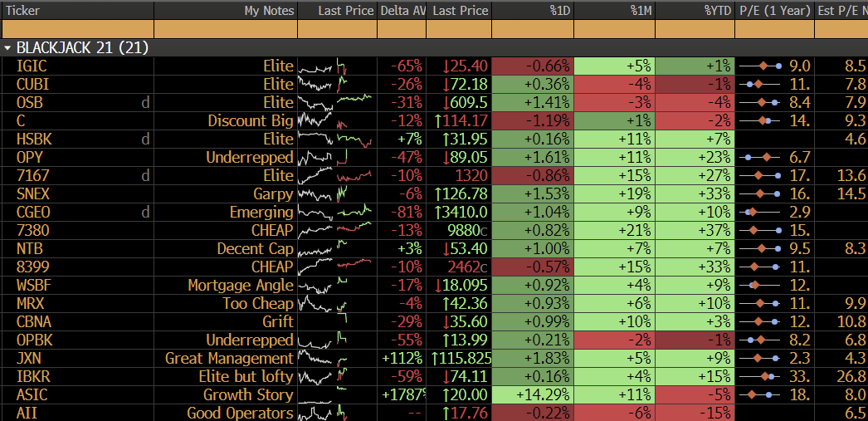Screen dimensions: 868x421
Task: Sort by the P/E (1 Year) header
Action: [x=774, y=11]
